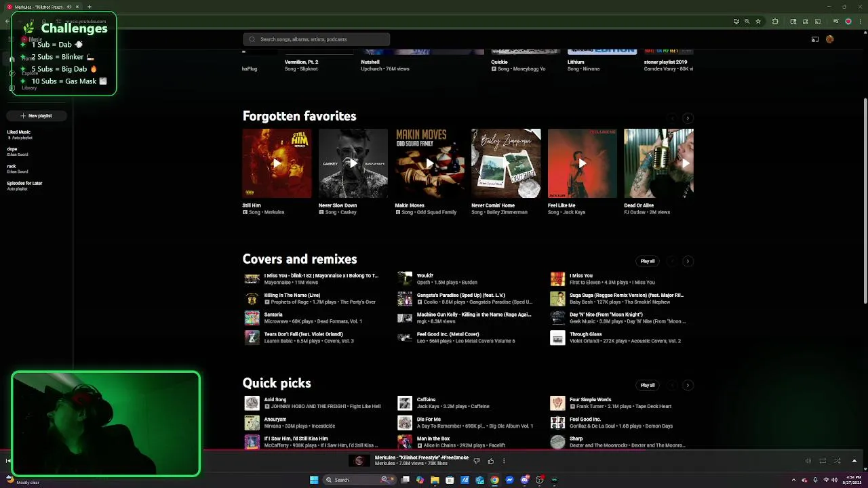This screenshot has width=868, height=488.
Task: Open Google Chrome from the taskbar
Action: click(x=494, y=480)
